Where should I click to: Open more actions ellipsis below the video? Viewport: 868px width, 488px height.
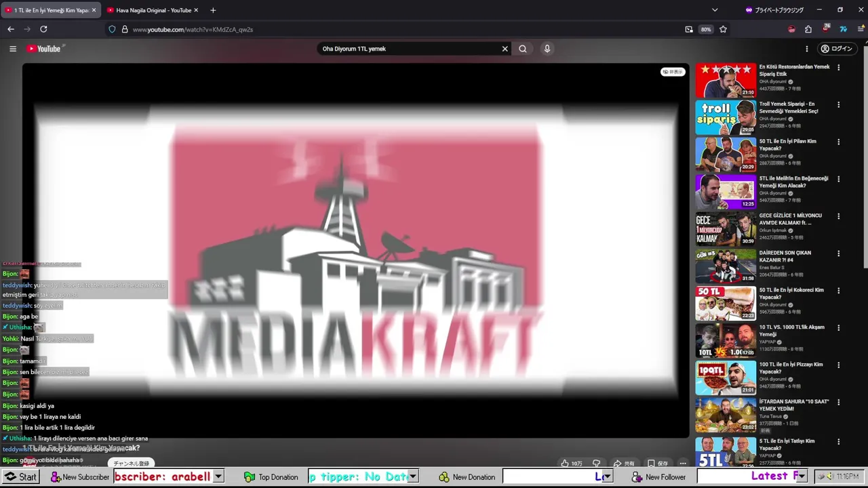pos(683,464)
